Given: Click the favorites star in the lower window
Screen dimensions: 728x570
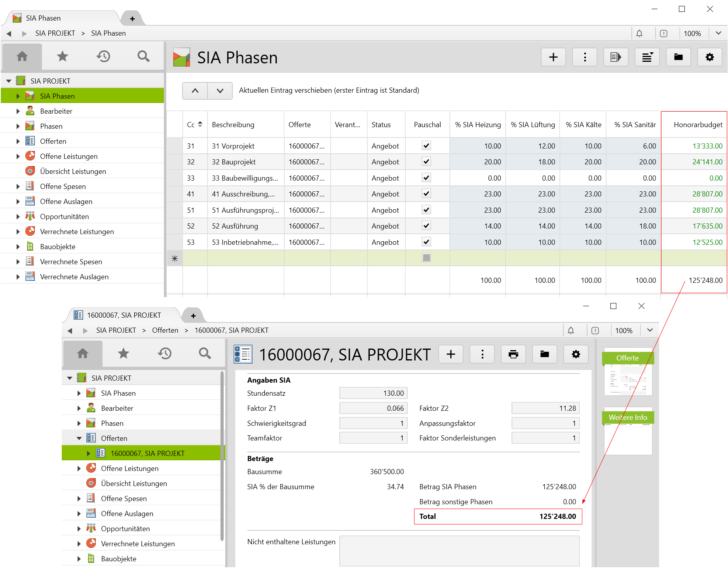Looking at the screenshot, I should click(x=124, y=353).
